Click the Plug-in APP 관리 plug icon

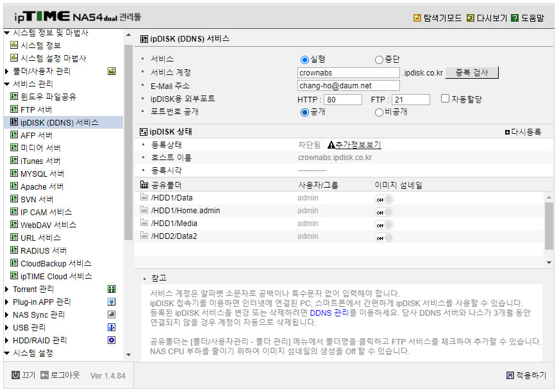point(112,302)
